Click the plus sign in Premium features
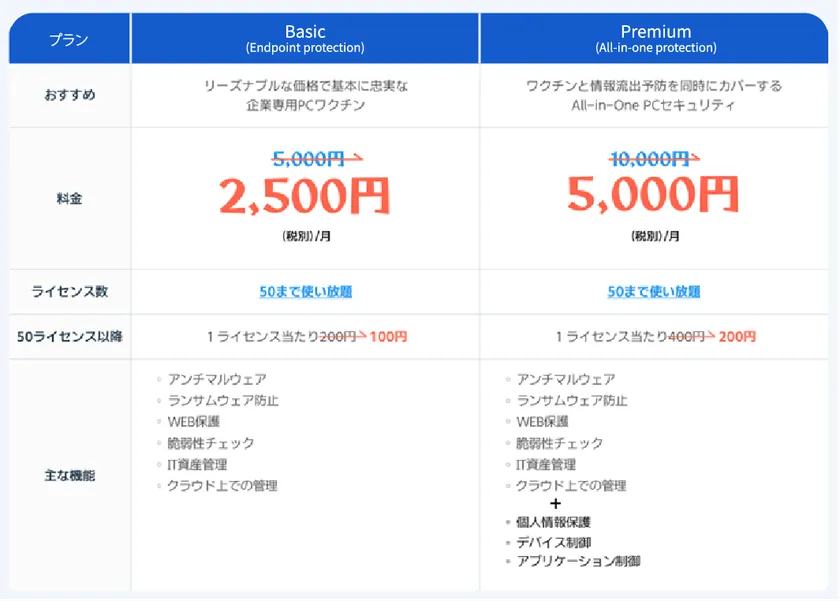 [555, 504]
